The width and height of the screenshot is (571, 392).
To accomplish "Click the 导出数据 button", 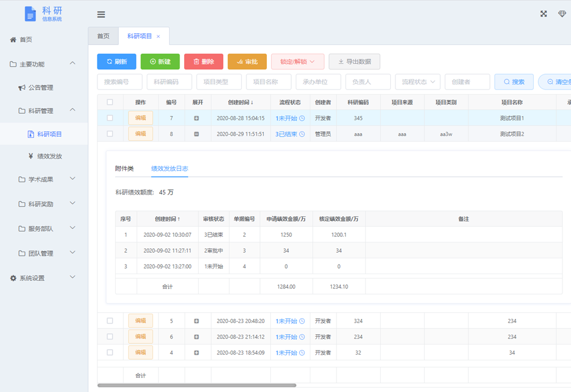I will tap(355, 62).
